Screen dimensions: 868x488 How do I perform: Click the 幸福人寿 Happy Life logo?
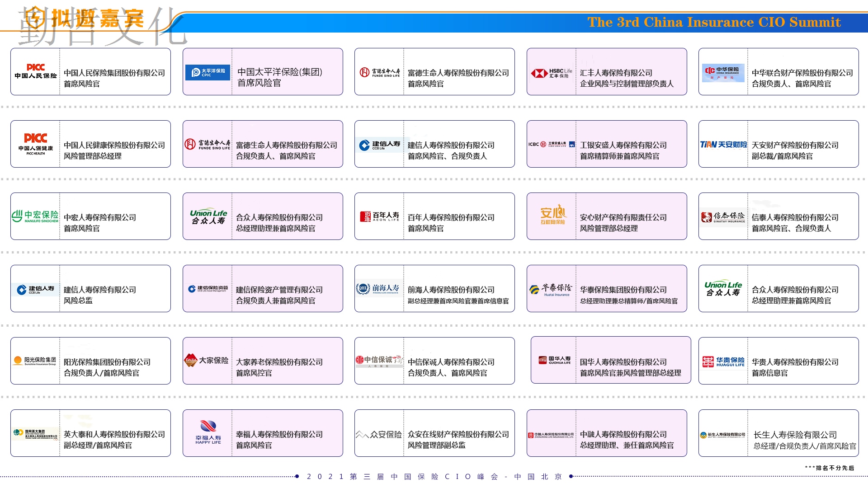(208, 432)
